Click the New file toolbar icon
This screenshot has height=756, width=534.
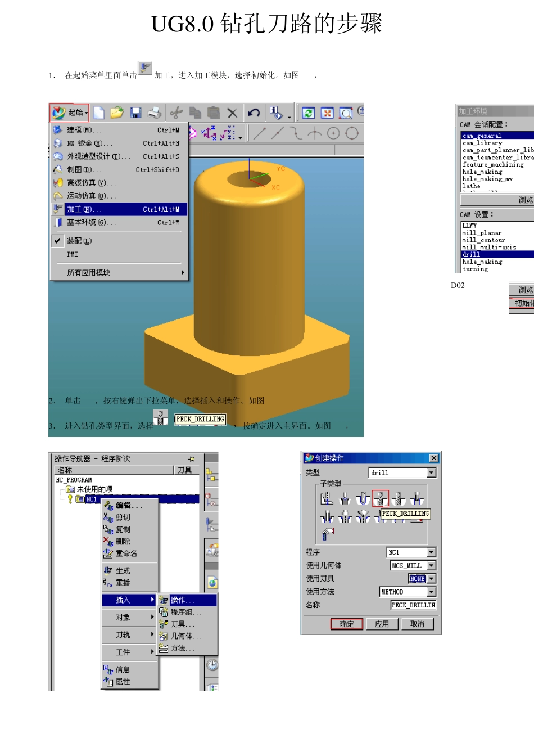[x=99, y=113]
